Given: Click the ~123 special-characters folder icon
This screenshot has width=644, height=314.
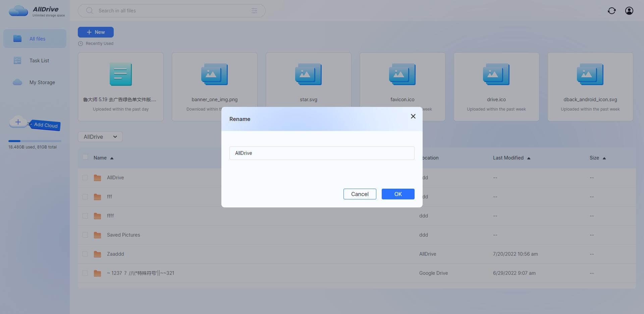Looking at the screenshot, I should pos(98,273).
